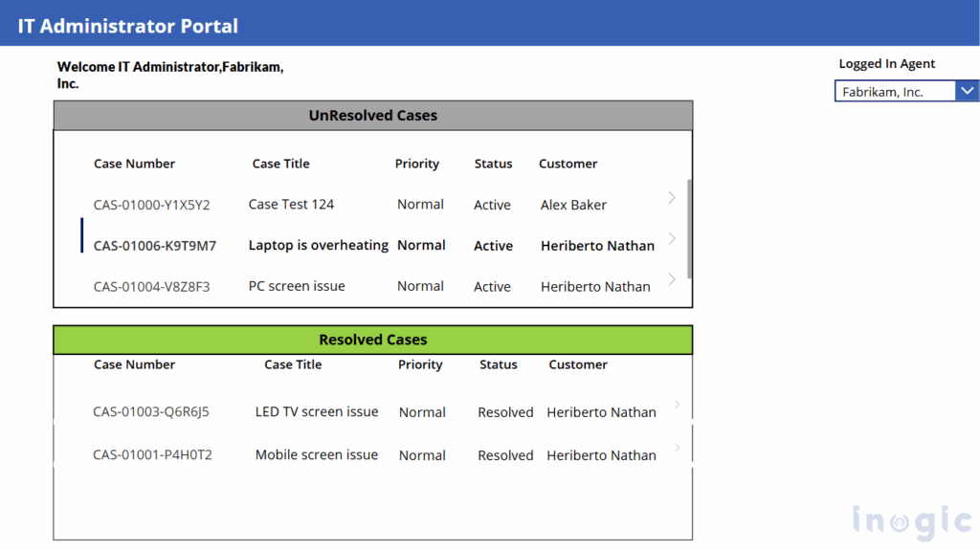Click the green Resolved Cases header bar

tap(372, 340)
